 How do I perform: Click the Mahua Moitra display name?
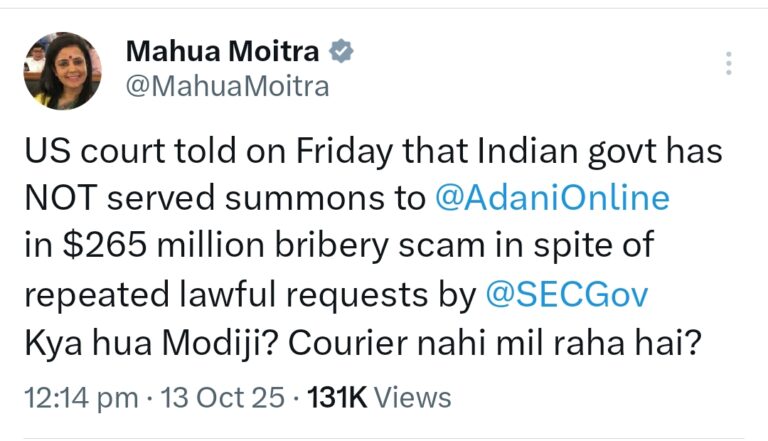click(222, 50)
